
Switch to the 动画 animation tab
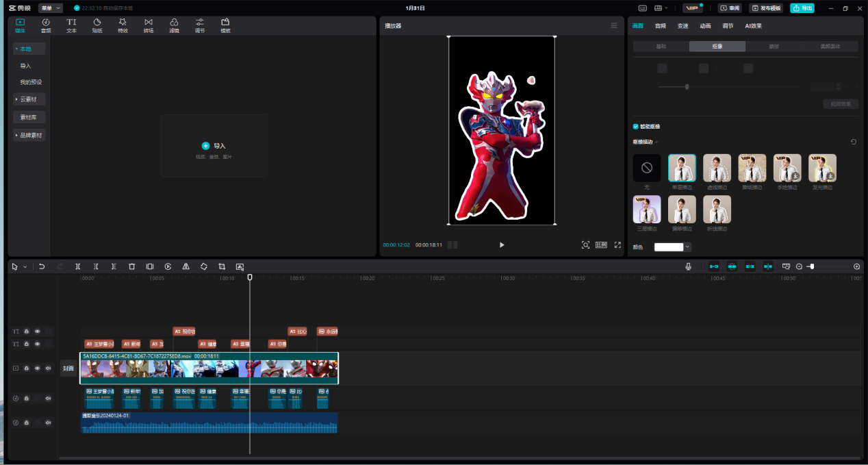pos(705,25)
